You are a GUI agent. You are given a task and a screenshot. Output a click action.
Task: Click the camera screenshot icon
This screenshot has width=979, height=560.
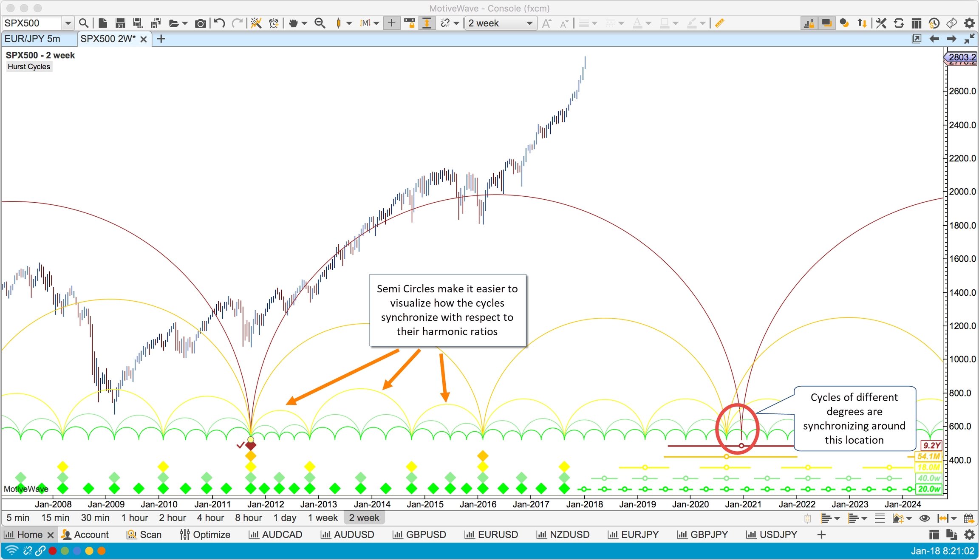[200, 23]
